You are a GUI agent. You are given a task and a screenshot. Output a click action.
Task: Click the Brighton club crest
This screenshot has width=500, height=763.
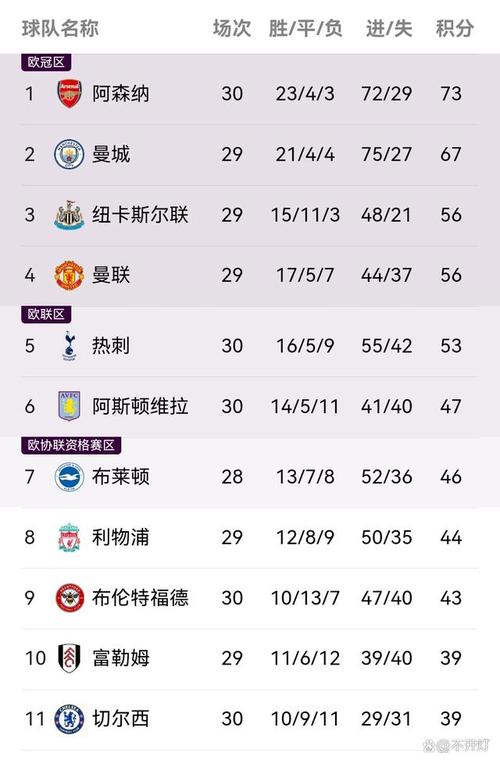pyautogui.click(x=69, y=476)
